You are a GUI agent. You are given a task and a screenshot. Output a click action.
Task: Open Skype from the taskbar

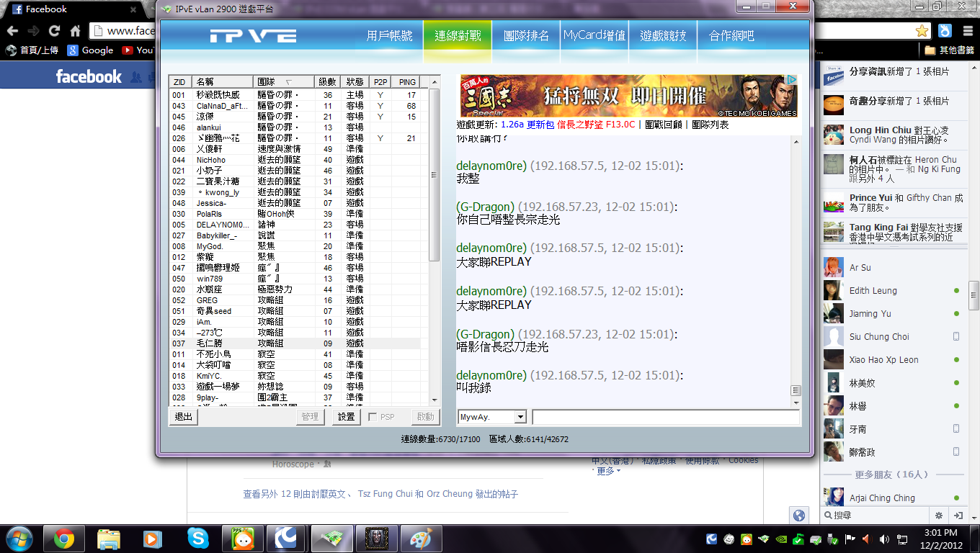point(197,539)
